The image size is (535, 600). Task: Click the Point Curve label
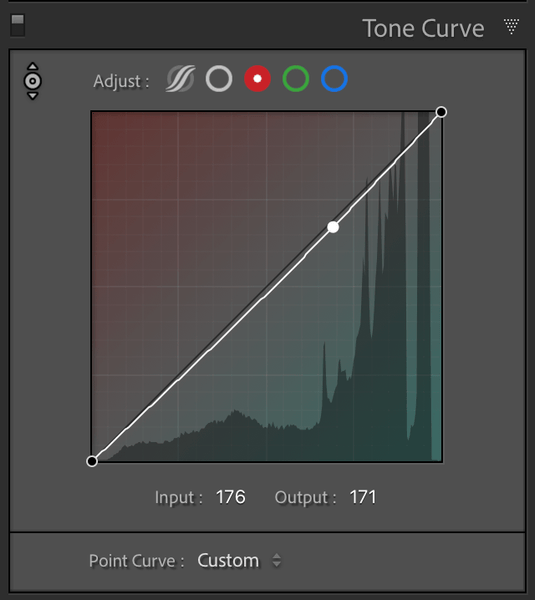[x=137, y=561]
